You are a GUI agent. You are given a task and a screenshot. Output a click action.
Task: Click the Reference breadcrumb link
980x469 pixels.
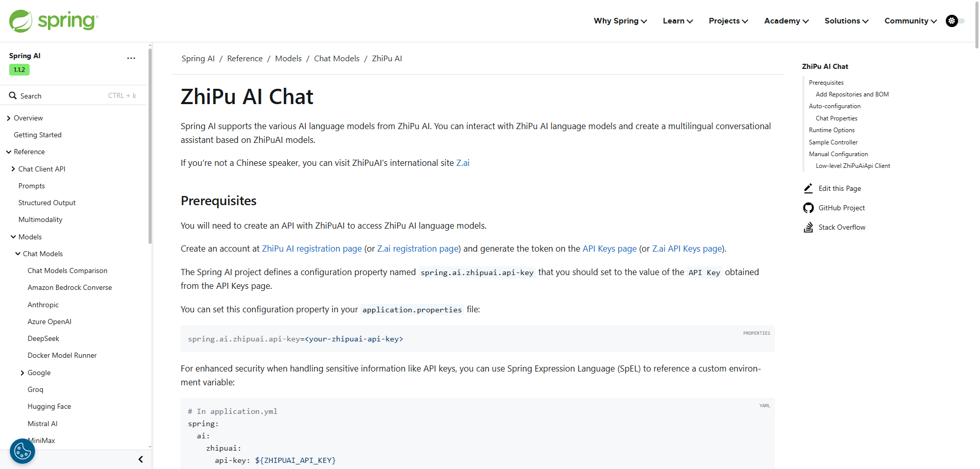click(x=245, y=59)
